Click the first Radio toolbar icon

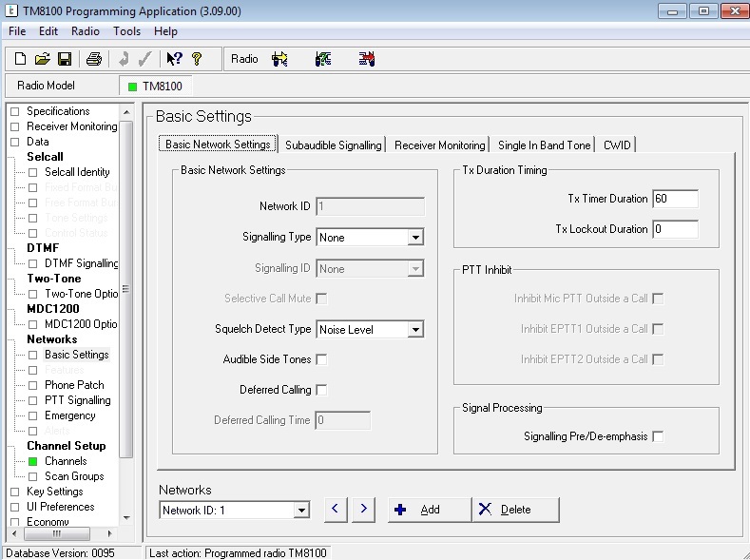(x=279, y=59)
